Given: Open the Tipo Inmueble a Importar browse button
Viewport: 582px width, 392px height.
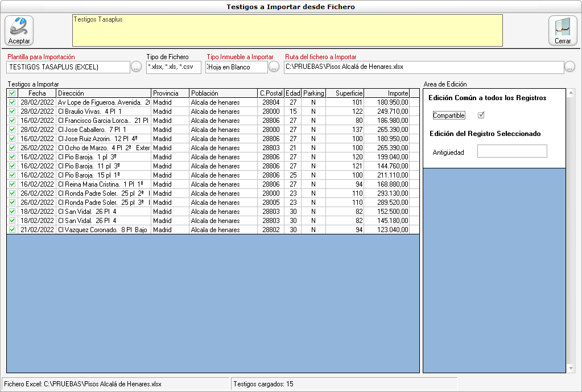Looking at the screenshot, I should (274, 67).
